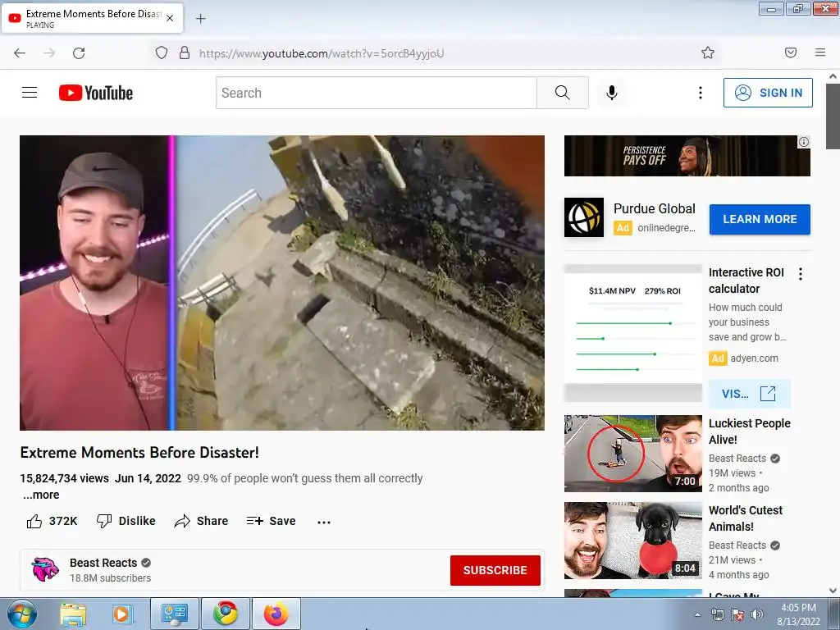Click the search magnifier button
This screenshot has height=630, width=840.
tap(563, 93)
